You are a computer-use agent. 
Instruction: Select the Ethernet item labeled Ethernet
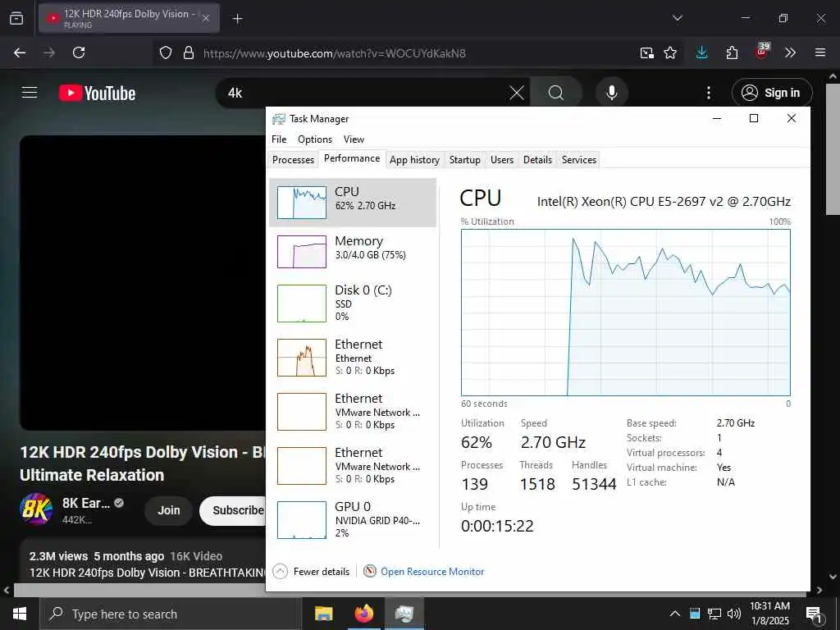point(353,358)
